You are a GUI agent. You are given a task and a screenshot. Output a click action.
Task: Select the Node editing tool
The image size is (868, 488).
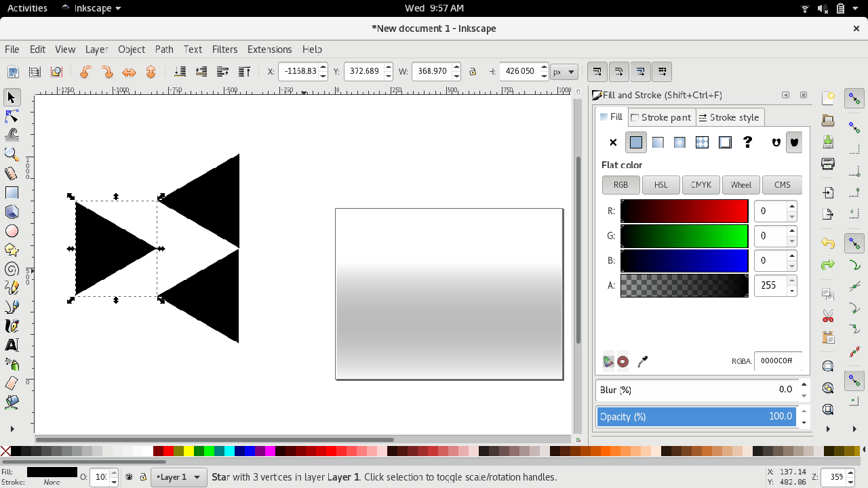pyautogui.click(x=12, y=117)
